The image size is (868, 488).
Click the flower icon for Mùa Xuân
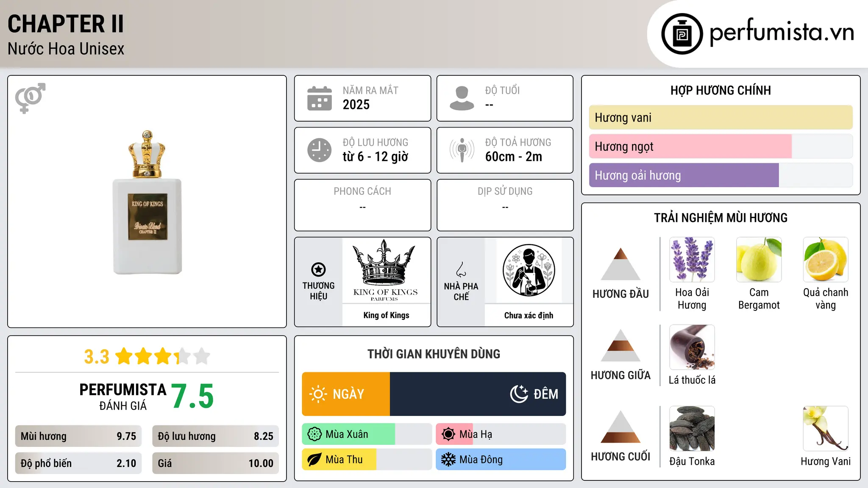314,434
